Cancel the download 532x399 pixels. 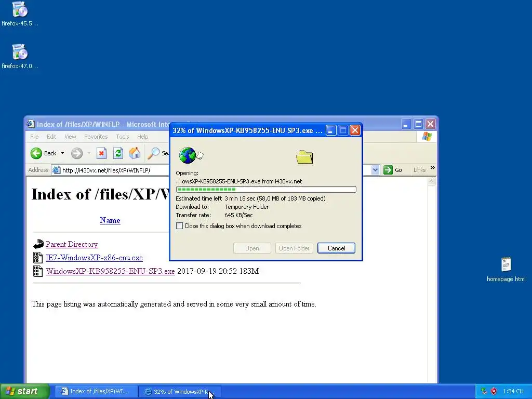click(336, 248)
